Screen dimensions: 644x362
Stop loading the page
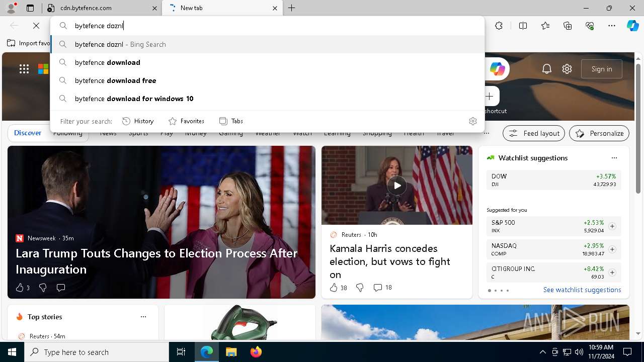click(x=36, y=26)
